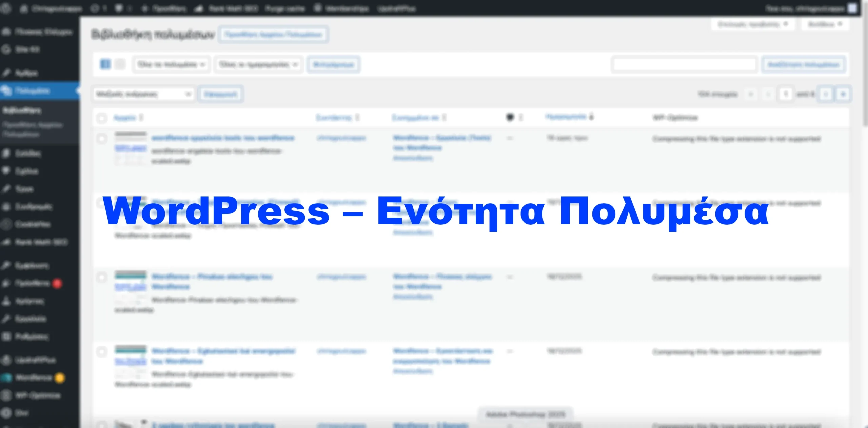This screenshot has height=428, width=868.
Task: Click the Εμφάνιση brush icon in sidebar
Action: [6, 265]
